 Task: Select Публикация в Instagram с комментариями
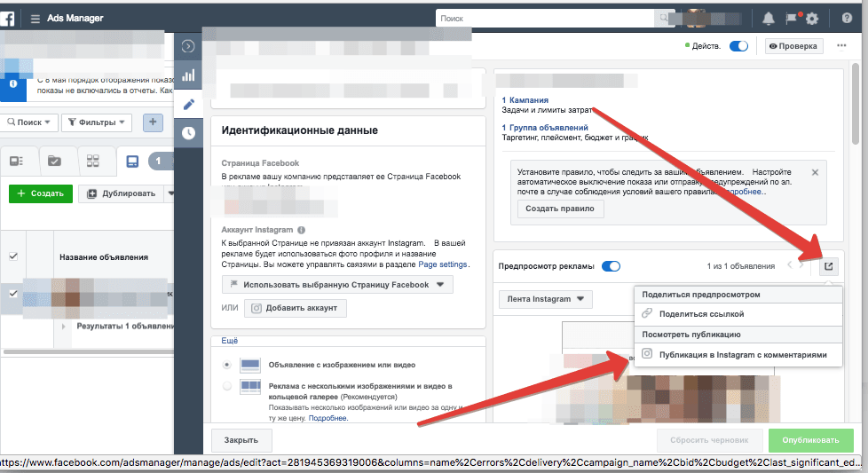click(738, 355)
